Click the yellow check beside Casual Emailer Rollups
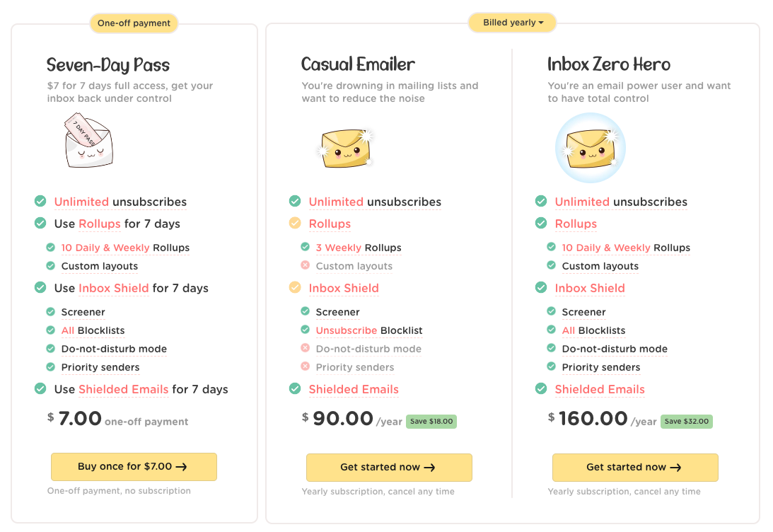The height and width of the screenshot is (532, 773). click(295, 224)
